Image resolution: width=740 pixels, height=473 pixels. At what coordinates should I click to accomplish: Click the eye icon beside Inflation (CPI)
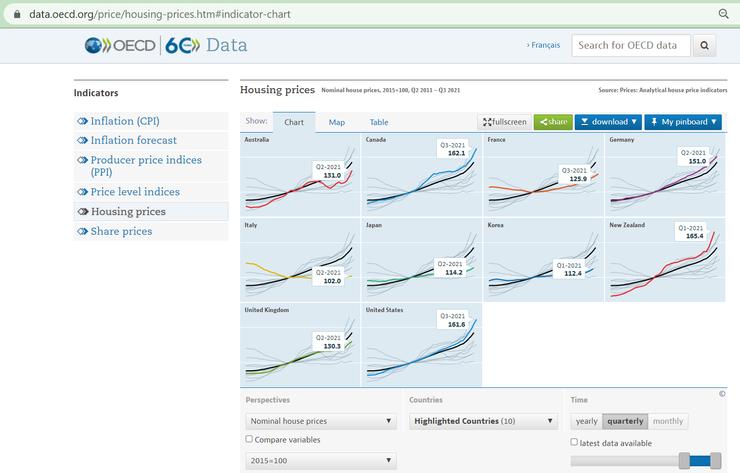click(82, 121)
